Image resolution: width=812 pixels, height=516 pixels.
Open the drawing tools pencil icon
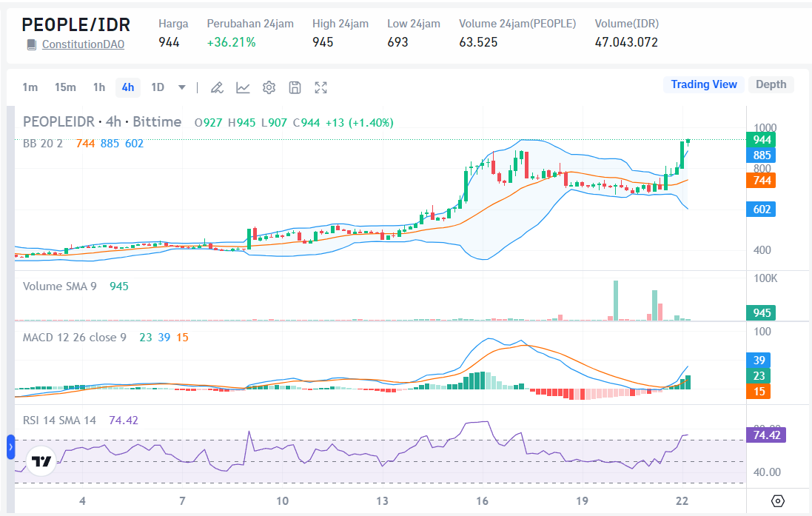coord(217,87)
